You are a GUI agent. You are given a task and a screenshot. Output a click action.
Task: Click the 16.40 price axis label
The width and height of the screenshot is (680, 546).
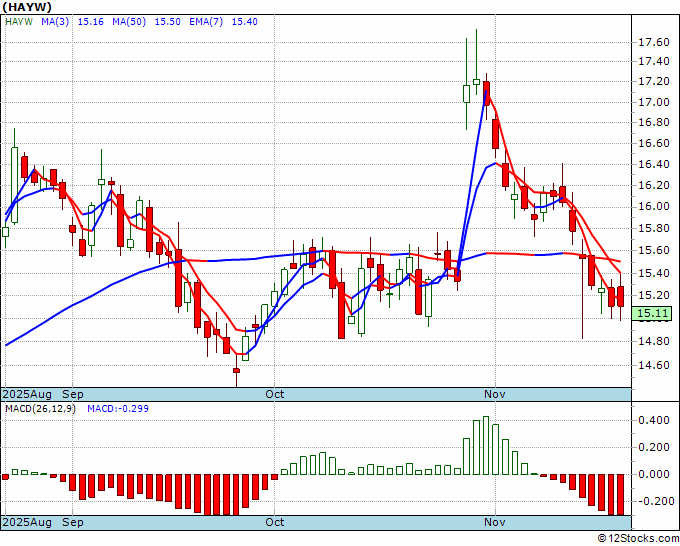[x=654, y=164]
